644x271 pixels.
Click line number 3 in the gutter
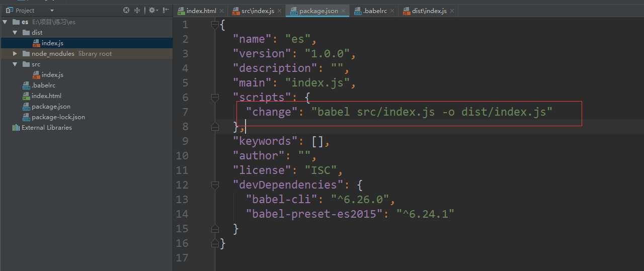pyautogui.click(x=185, y=53)
